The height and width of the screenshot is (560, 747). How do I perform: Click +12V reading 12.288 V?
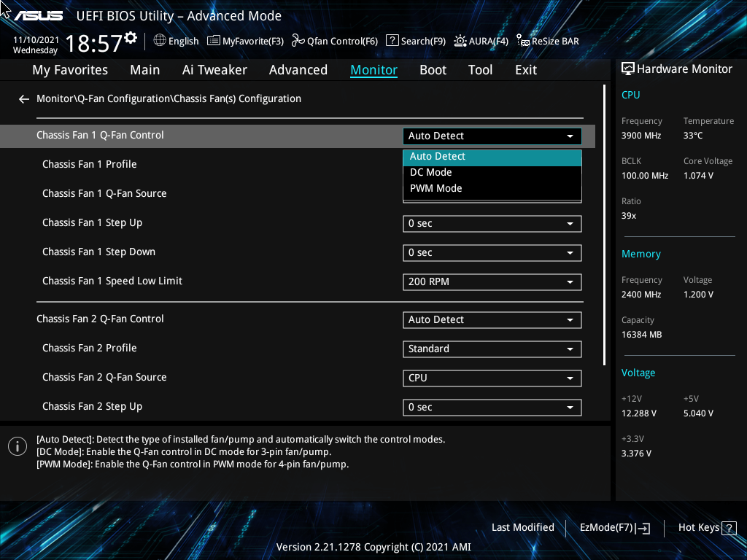(x=639, y=413)
